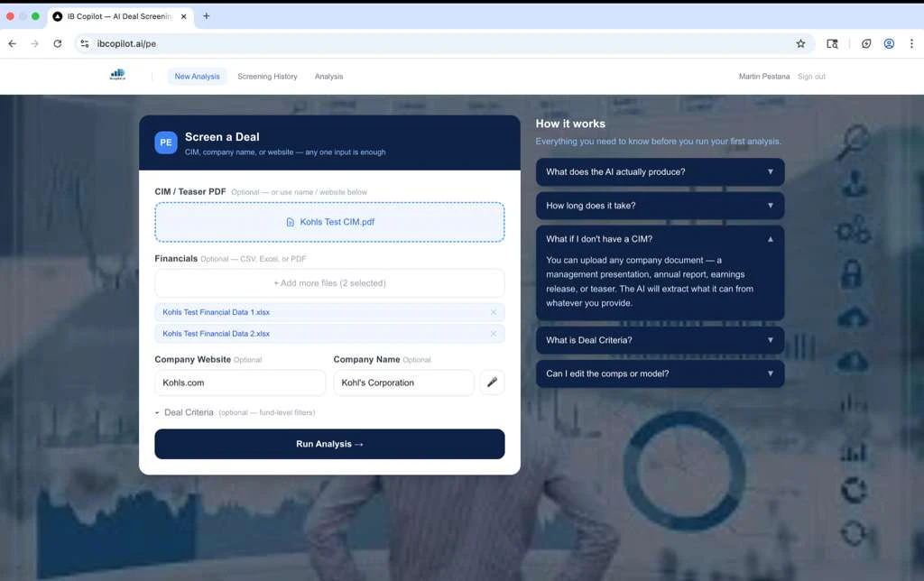Click the CIM upload area with Kohls Test CIM.pdf
This screenshot has height=581, width=924.
329,222
